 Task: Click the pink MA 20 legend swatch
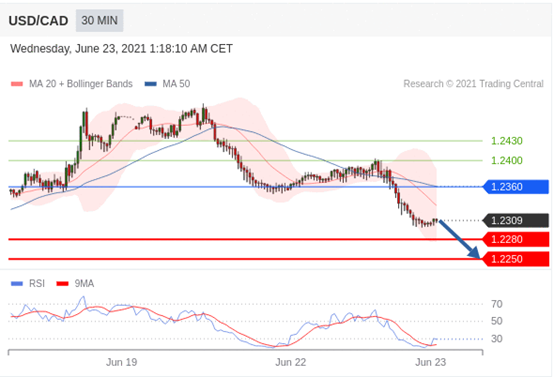[x=17, y=84]
